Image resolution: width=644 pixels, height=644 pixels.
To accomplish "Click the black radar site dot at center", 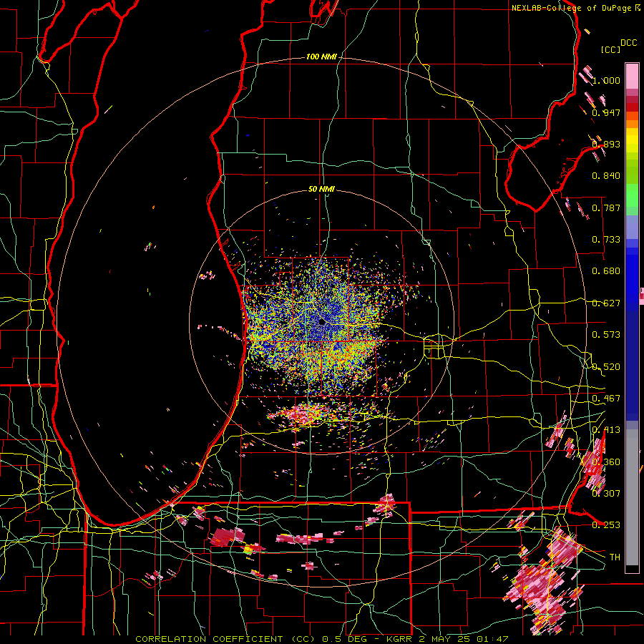I will tap(321, 321).
